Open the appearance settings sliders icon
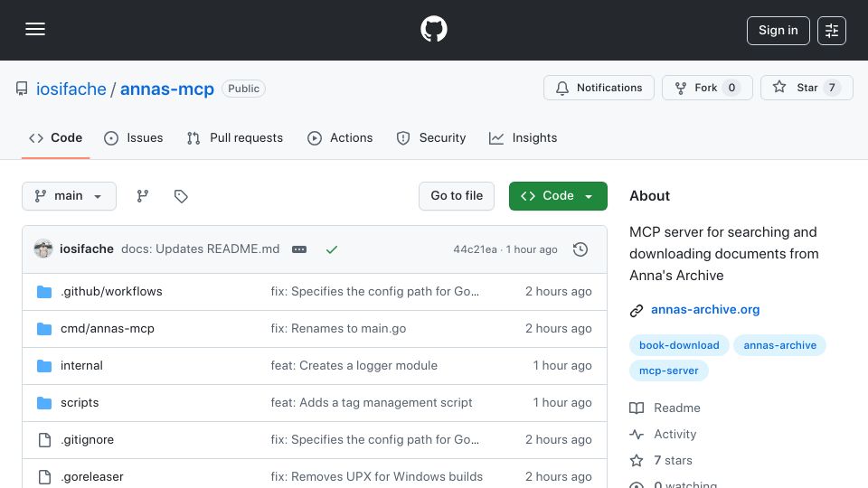 (832, 31)
